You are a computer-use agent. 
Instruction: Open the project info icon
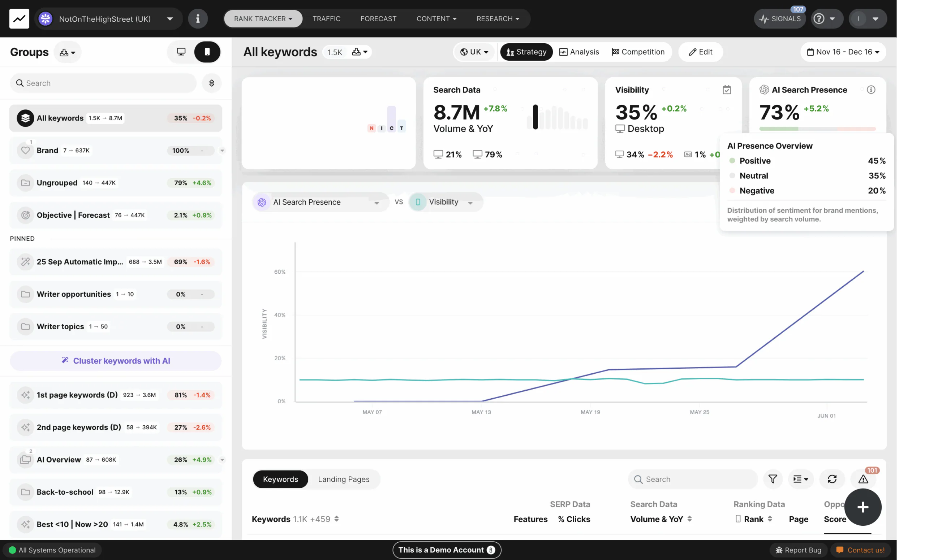198,19
